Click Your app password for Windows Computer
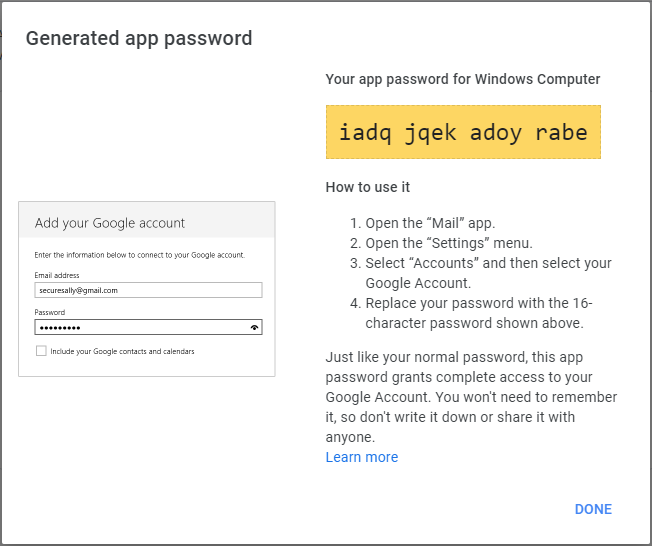652x546 pixels. tap(463, 78)
